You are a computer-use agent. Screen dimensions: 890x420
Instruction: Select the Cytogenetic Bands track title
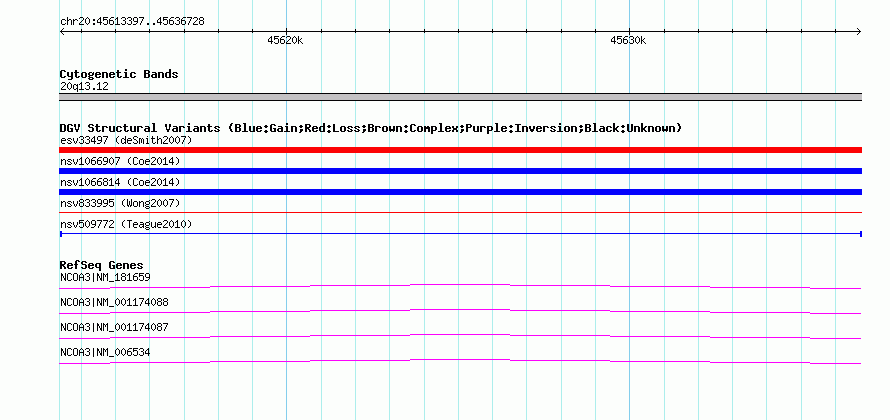119,74
